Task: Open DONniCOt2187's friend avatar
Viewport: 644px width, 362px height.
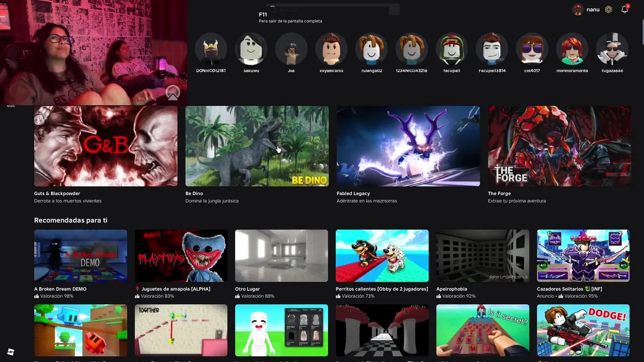Action: (211, 49)
